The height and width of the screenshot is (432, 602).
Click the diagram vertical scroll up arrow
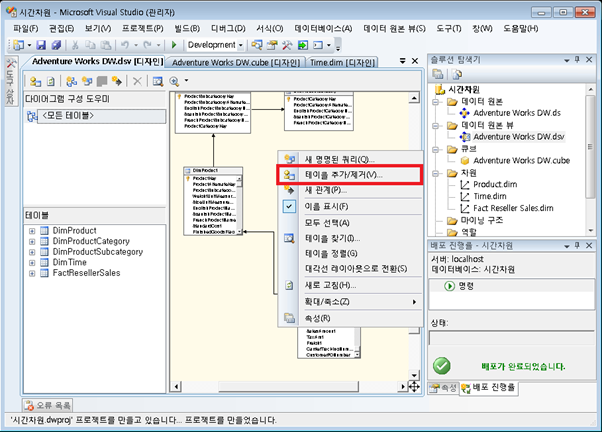point(414,98)
